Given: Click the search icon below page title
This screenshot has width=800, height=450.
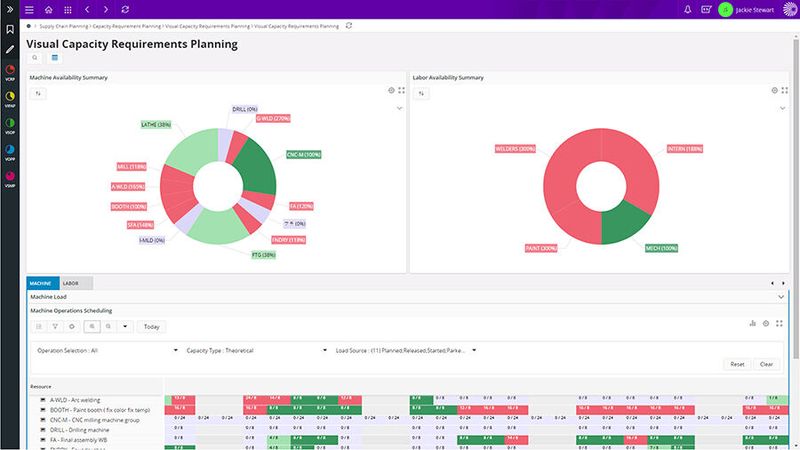Looking at the screenshot, I should point(35,58).
